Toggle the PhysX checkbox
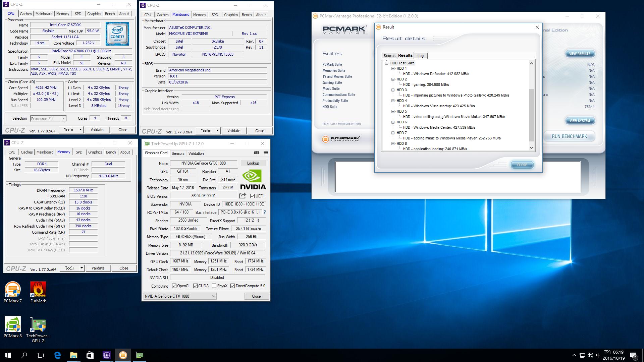 point(214,286)
